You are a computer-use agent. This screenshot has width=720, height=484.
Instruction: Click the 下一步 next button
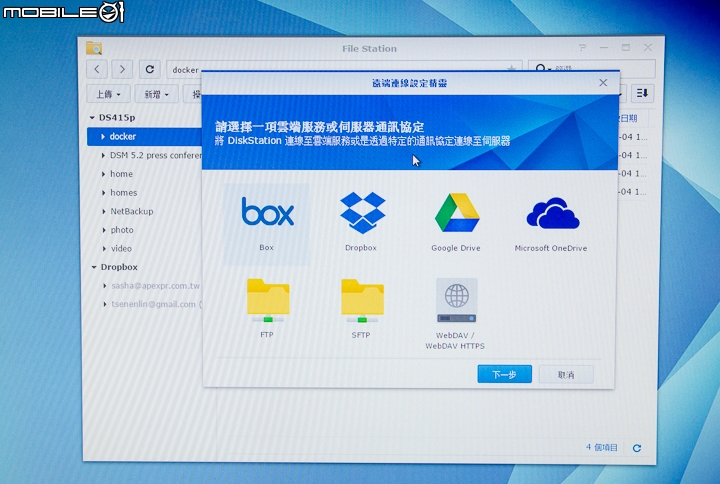(x=505, y=374)
